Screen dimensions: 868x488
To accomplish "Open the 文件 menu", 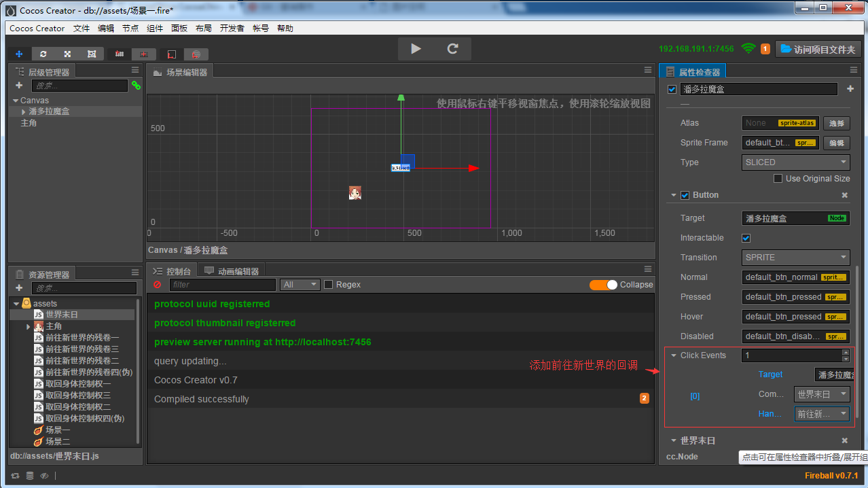I will click(82, 29).
